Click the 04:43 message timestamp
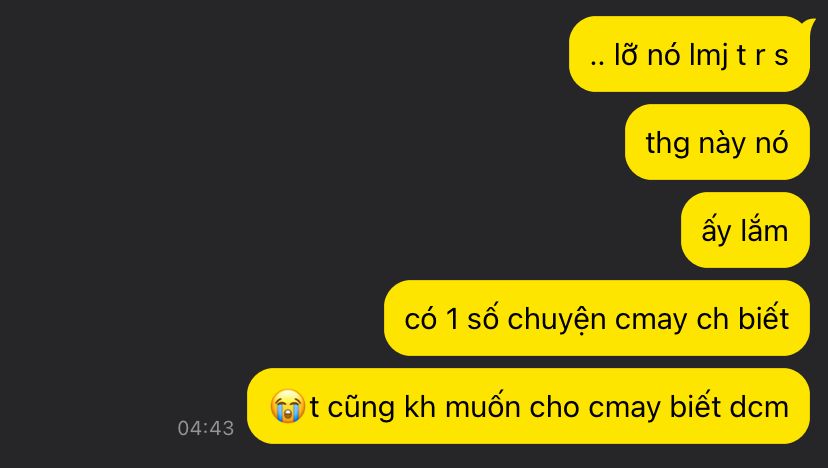Image resolution: width=828 pixels, height=468 pixels. [x=206, y=428]
